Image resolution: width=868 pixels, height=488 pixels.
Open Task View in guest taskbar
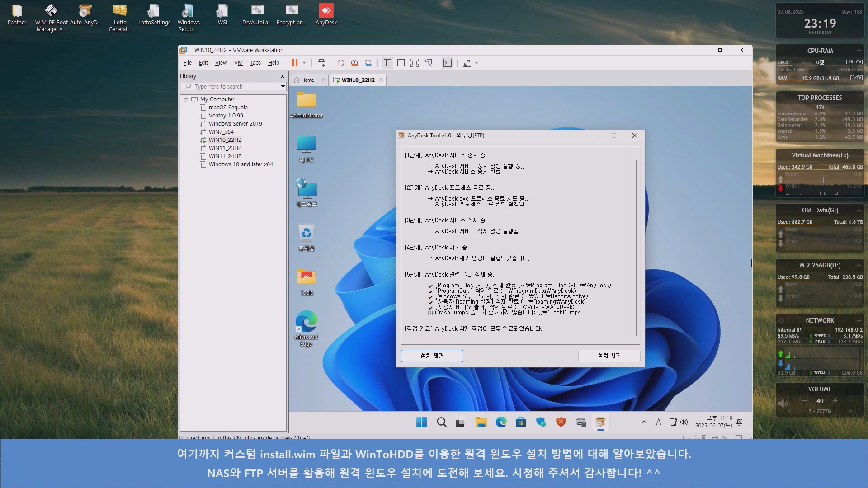point(461,422)
